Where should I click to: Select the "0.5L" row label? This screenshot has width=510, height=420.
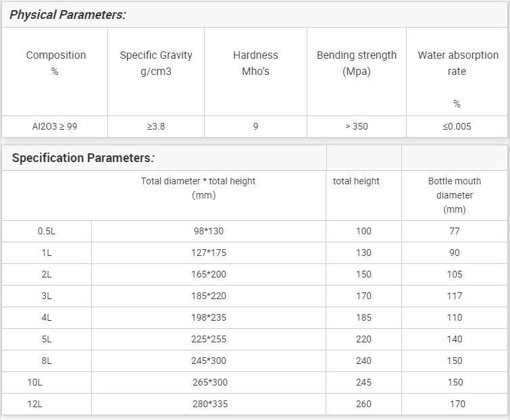[x=47, y=231]
